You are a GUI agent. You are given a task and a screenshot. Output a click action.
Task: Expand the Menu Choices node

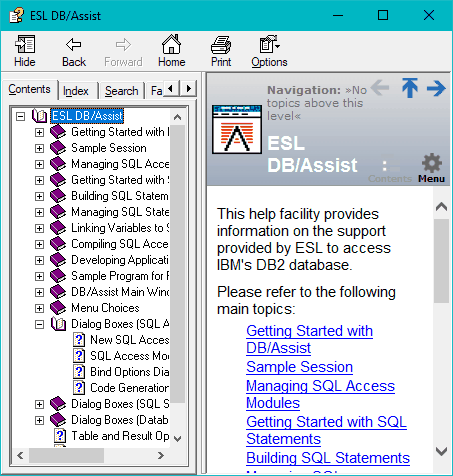(39, 308)
